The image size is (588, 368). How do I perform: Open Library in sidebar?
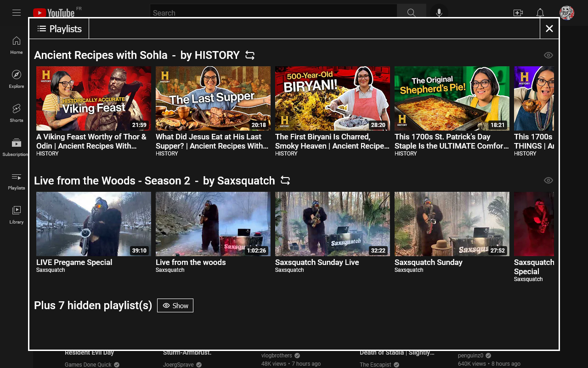(x=17, y=215)
